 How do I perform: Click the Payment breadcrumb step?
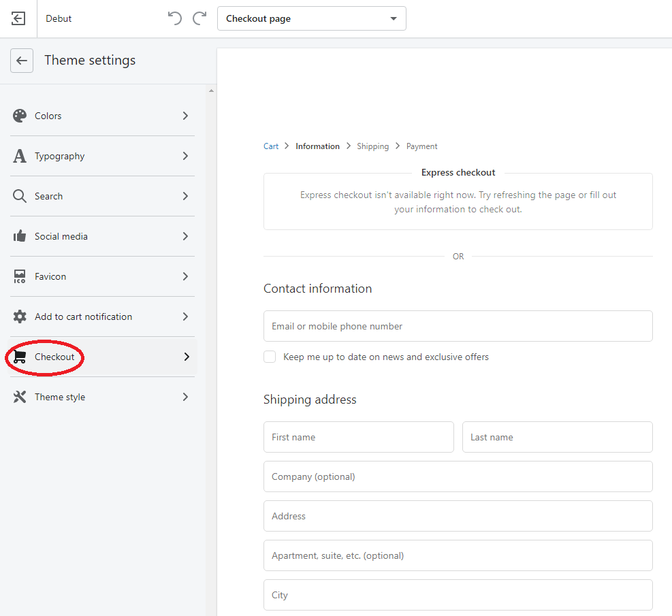coord(421,146)
